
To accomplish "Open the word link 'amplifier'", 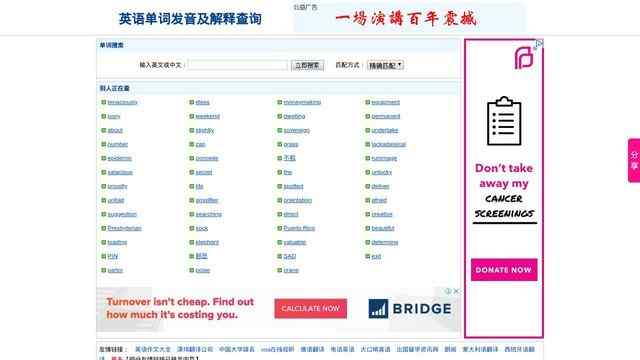I will (x=207, y=200).
